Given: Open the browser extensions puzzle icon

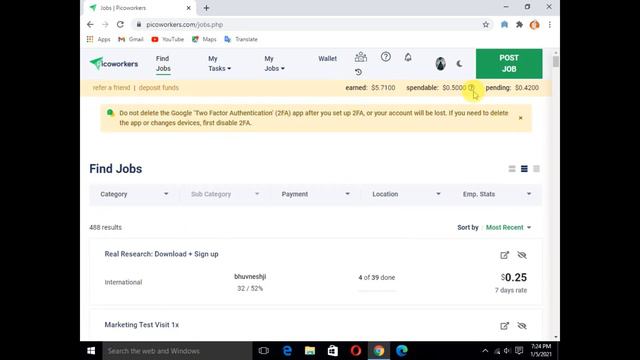Looking at the screenshot, I should [x=519, y=24].
